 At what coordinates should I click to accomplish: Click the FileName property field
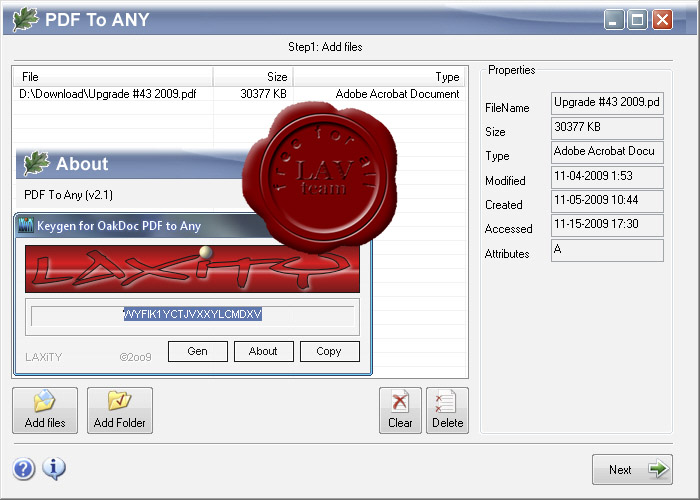pyautogui.click(x=607, y=103)
